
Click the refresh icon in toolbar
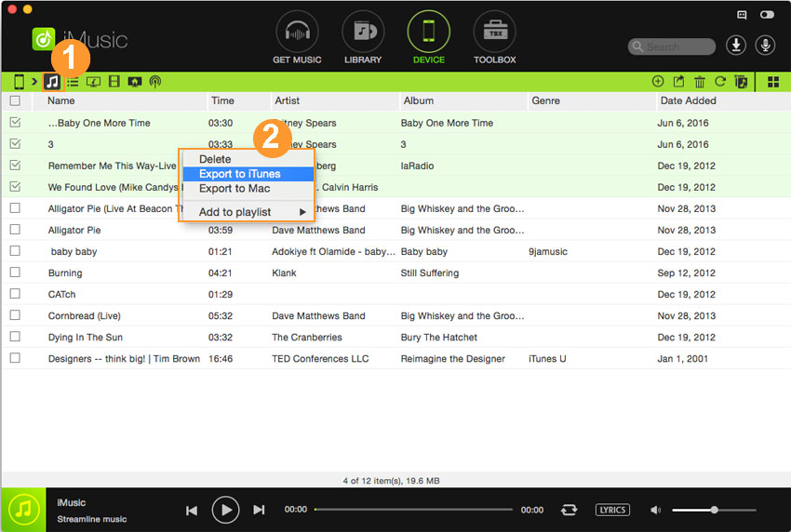720,81
